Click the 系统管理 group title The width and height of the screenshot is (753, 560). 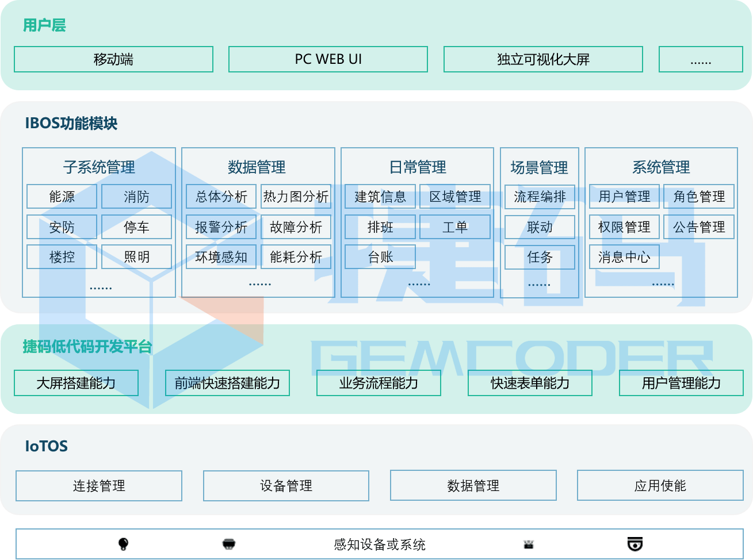click(x=661, y=167)
